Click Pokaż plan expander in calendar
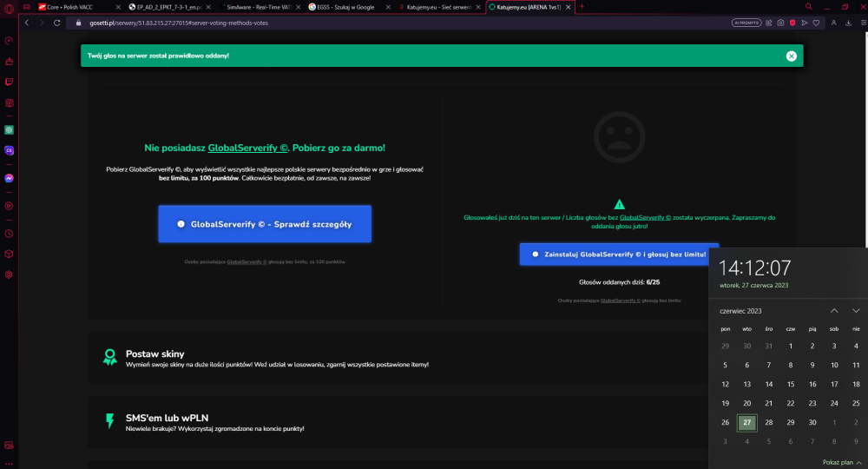The image size is (868, 469). click(x=842, y=462)
